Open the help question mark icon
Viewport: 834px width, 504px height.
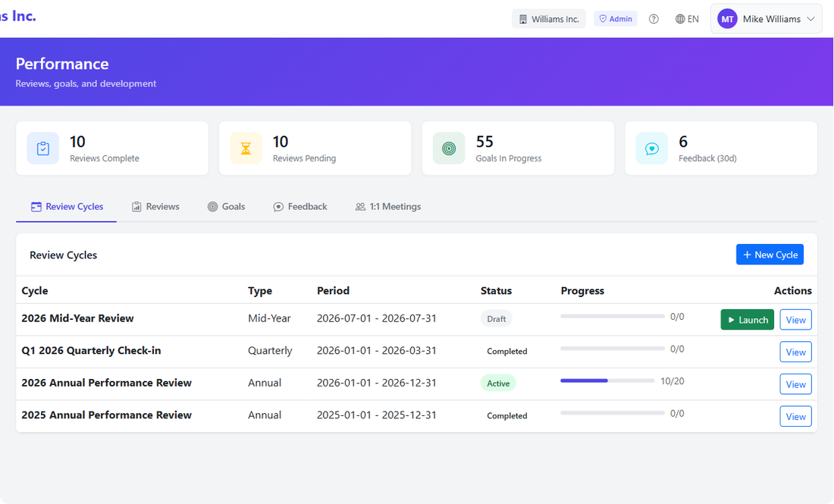click(x=654, y=18)
